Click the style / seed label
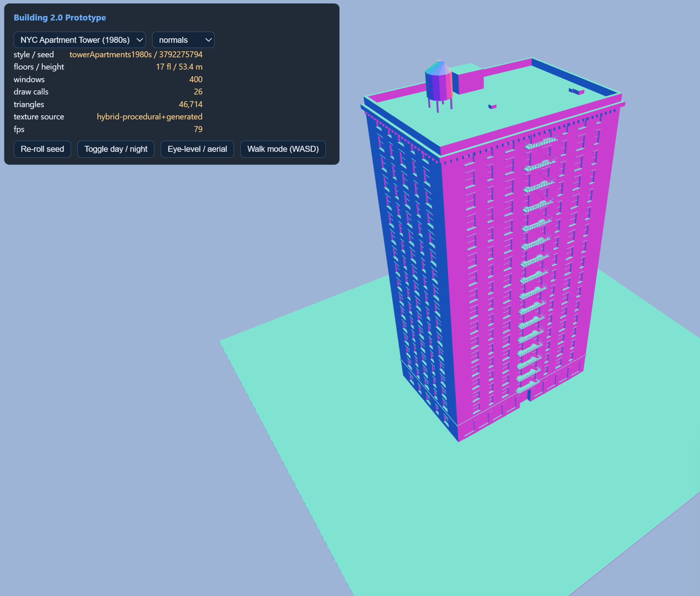 pos(34,54)
